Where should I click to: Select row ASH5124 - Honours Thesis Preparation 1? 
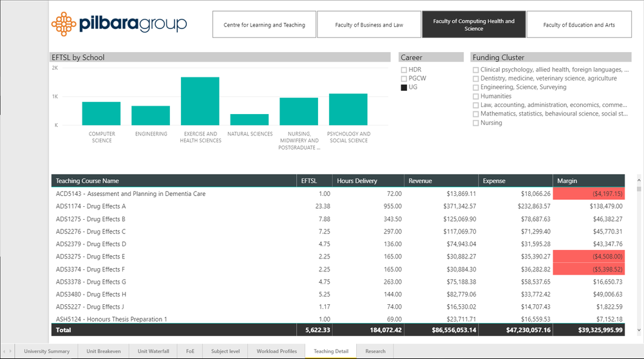pos(338,318)
